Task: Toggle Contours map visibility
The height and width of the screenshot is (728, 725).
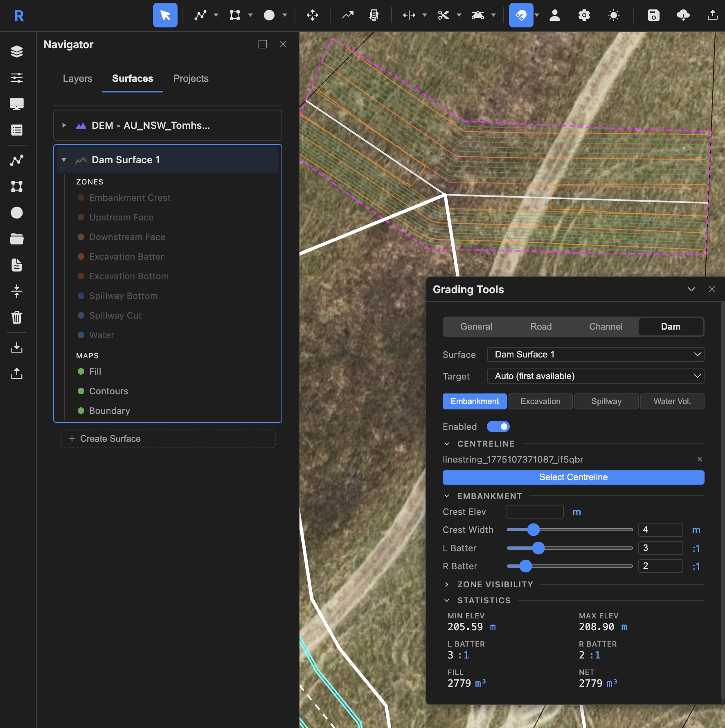Action: tap(81, 391)
